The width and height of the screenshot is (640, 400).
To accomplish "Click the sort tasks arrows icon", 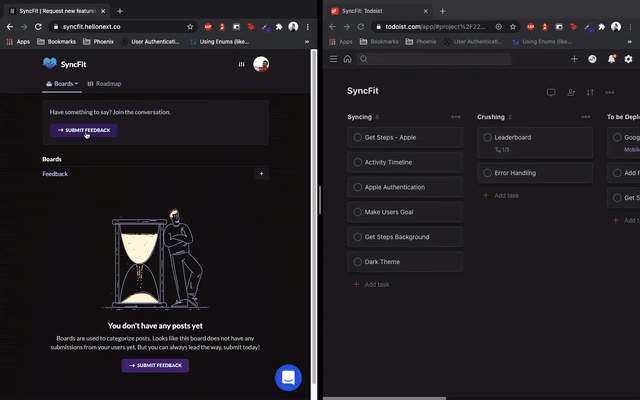I will point(590,93).
